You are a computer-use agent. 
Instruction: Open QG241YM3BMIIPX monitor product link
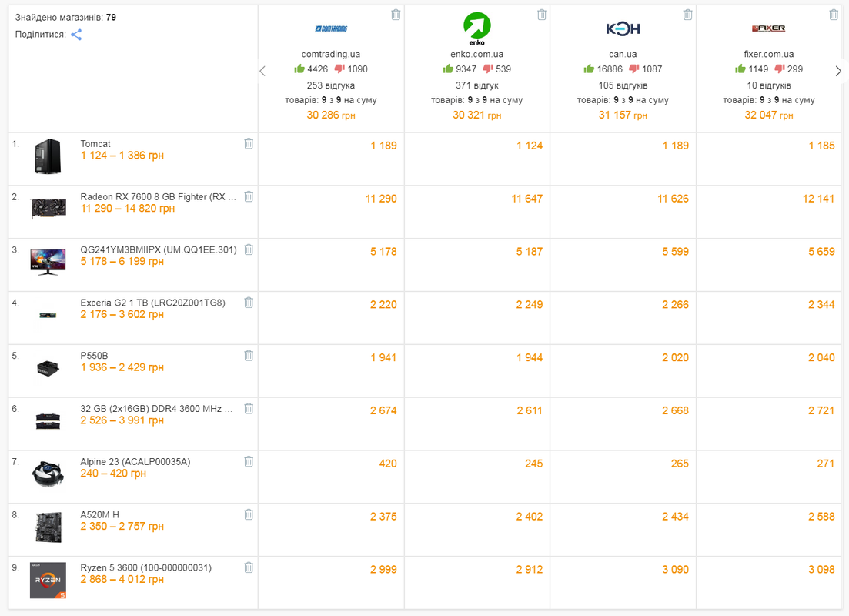click(x=158, y=249)
